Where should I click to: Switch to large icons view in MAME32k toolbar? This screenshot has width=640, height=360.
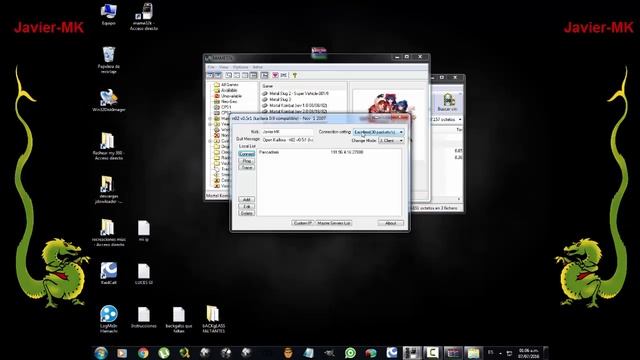coord(229,76)
